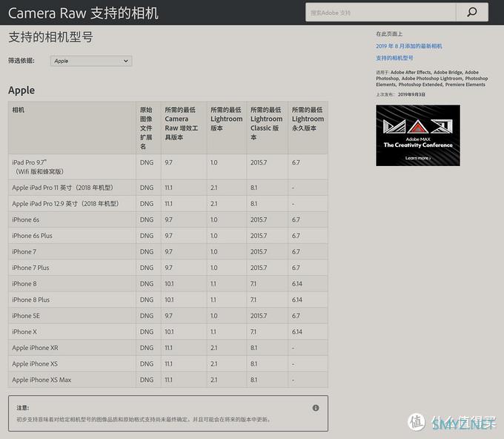
Task: Click 10.1 cell in iPhone 8 row
Action: pyautogui.click(x=169, y=284)
